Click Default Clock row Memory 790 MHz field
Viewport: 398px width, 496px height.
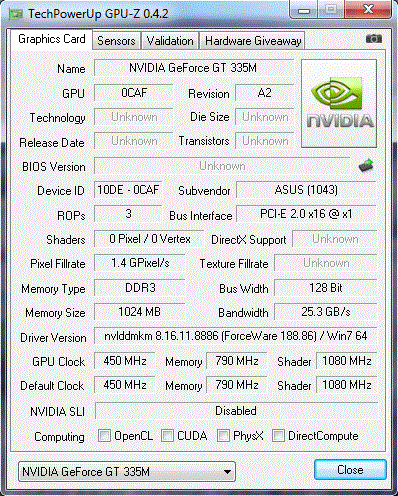pyautogui.click(x=237, y=385)
